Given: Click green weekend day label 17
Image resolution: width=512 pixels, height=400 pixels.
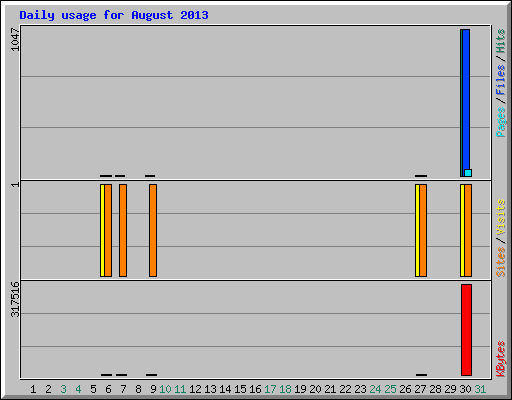Looking at the screenshot, I should (x=270, y=389).
